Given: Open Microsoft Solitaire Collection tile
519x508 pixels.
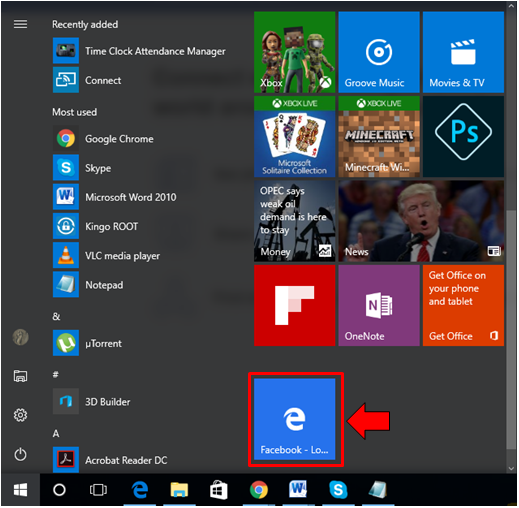Looking at the screenshot, I should [x=295, y=137].
